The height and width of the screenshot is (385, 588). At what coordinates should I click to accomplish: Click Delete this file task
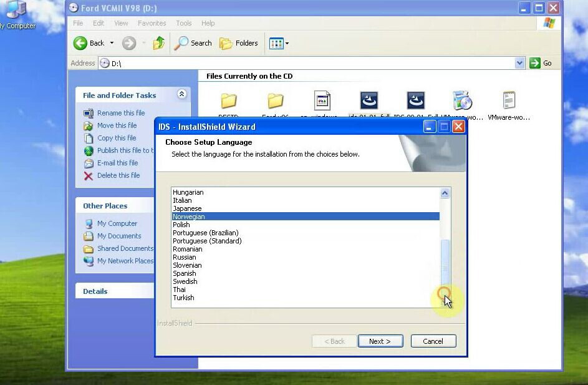pyautogui.click(x=118, y=175)
